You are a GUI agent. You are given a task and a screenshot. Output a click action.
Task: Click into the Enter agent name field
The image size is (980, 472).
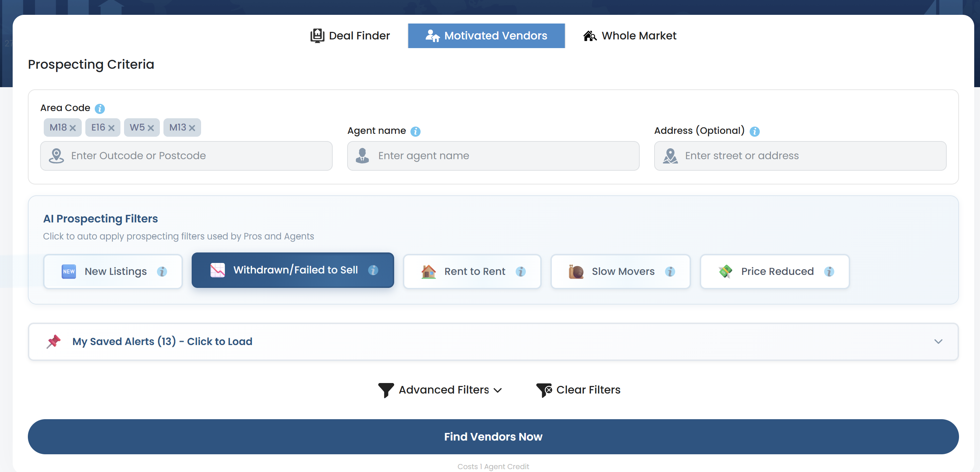[493, 156]
